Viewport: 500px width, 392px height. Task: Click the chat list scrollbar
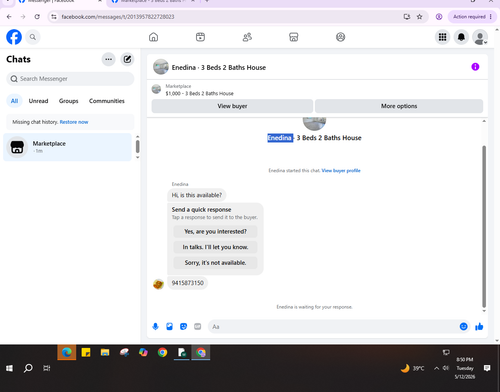(137, 147)
